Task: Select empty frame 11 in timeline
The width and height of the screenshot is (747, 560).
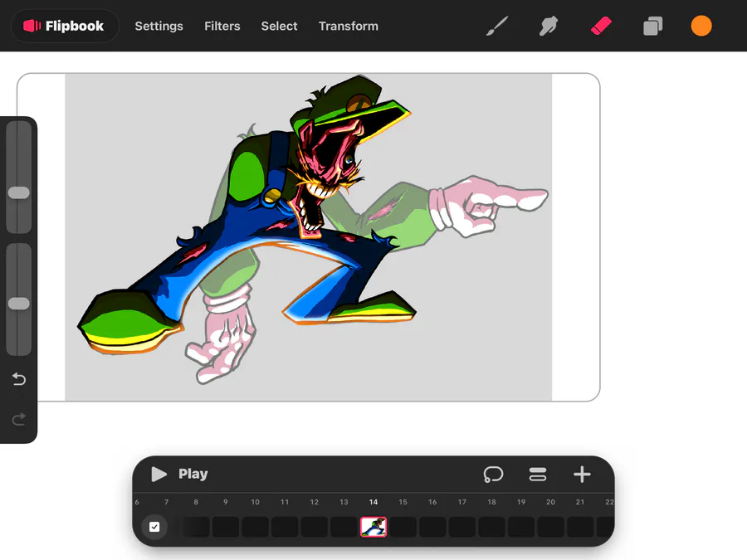Action: point(285,527)
